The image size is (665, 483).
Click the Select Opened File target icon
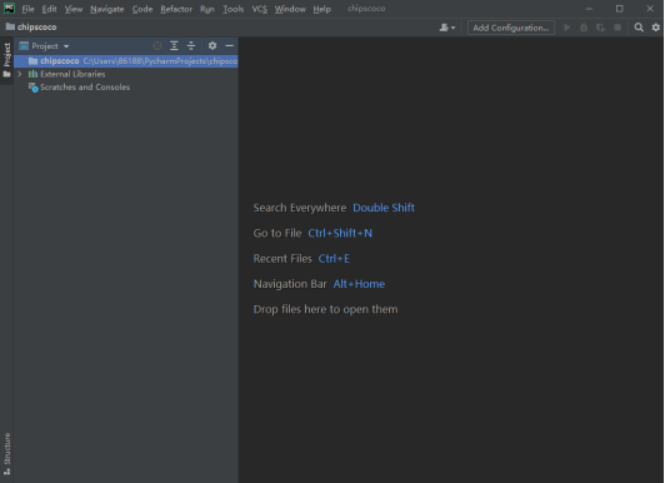[157, 46]
